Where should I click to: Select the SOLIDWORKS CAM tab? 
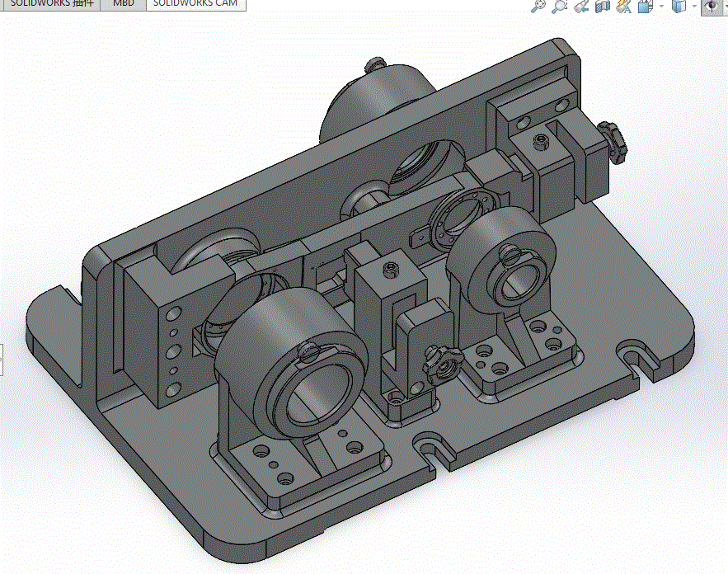[x=195, y=4]
